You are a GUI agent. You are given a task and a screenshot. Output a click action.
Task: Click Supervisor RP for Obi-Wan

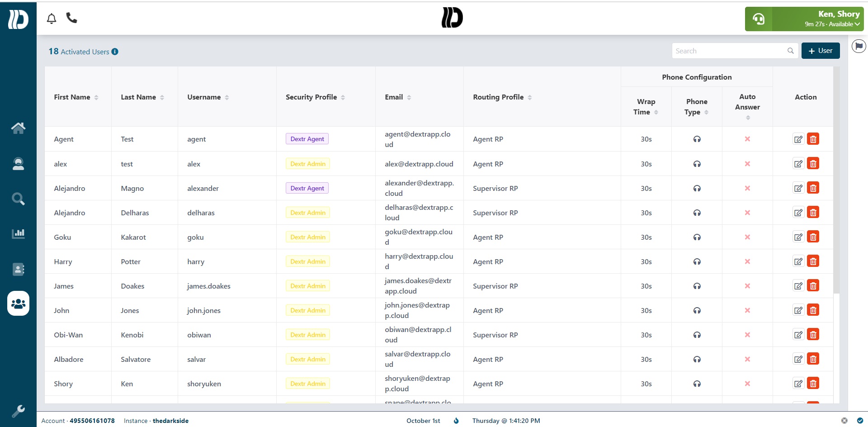pos(495,335)
